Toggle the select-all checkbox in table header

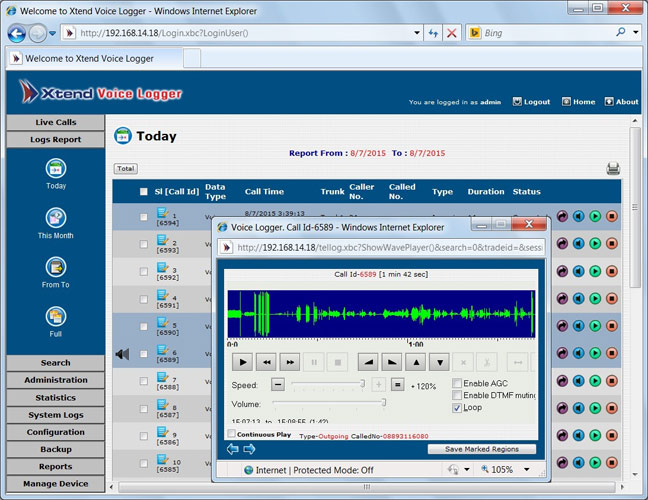(143, 191)
